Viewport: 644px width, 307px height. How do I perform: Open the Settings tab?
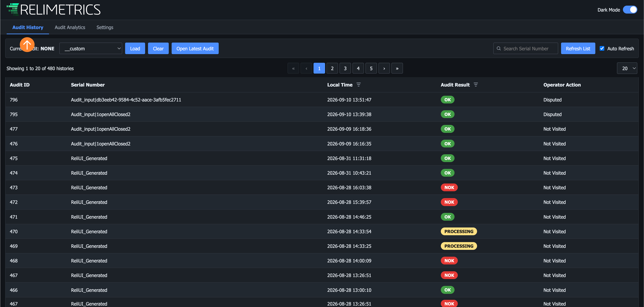(x=105, y=28)
